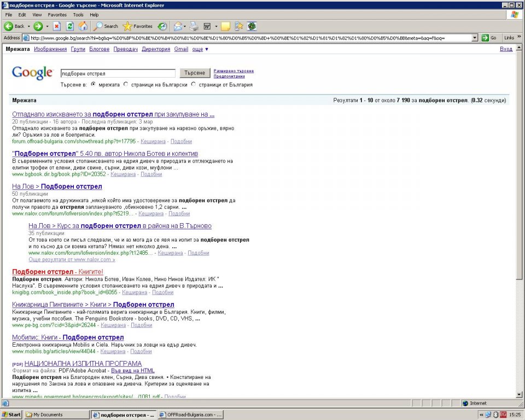The image size is (525, 420).
Task: Click the 'Изображения' link
Action: coord(50,49)
